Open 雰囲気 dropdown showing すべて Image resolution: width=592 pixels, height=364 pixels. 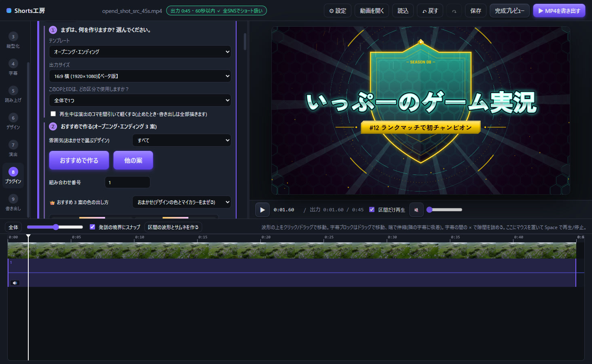(182, 140)
